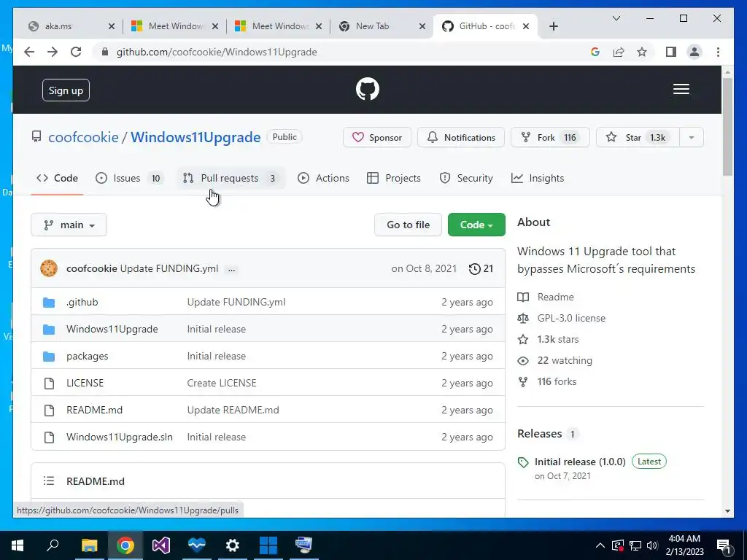
Task: Open commit history clock icon showing 21
Action: coord(481,268)
